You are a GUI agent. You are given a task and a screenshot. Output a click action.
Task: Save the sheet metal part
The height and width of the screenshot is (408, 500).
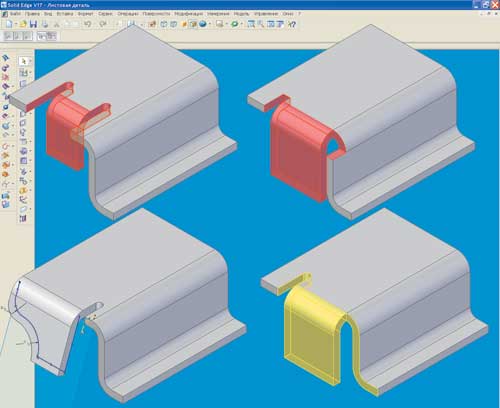33,24
